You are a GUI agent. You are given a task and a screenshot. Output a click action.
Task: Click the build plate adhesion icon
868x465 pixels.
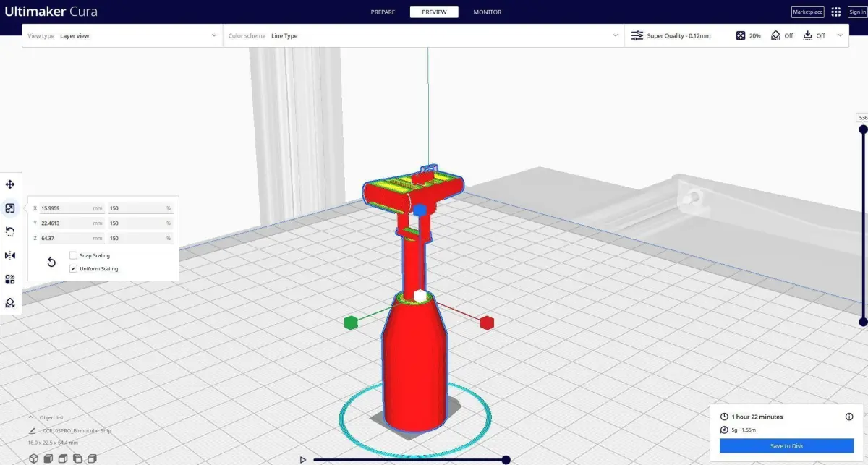(808, 35)
